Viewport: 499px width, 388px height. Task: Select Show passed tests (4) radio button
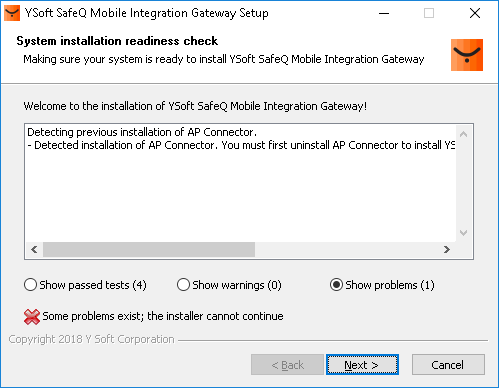pos(30,285)
